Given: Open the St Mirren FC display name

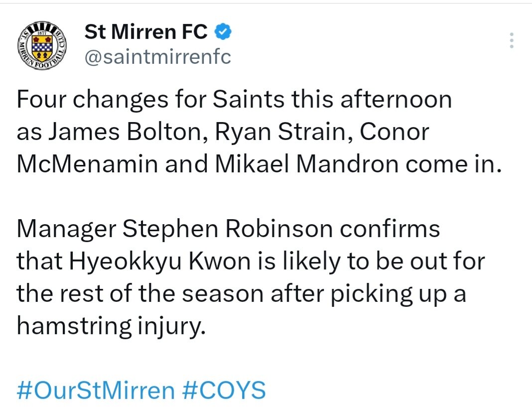Looking at the screenshot, I should click(146, 31).
